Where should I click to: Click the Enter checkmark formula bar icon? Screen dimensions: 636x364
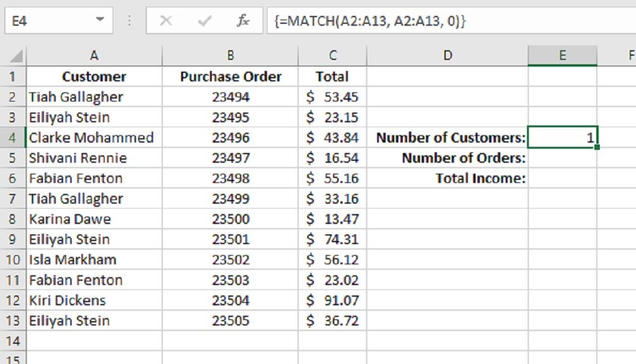tap(204, 20)
